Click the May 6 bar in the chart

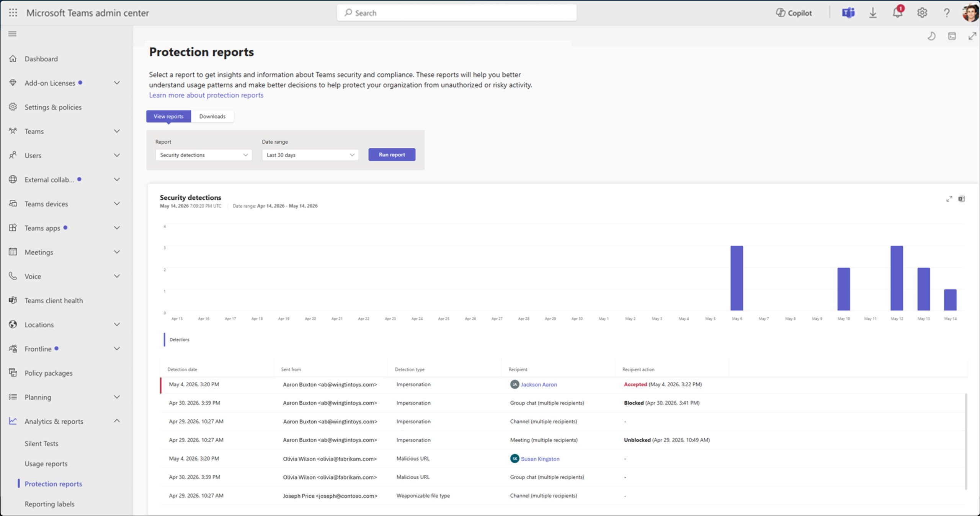point(737,278)
